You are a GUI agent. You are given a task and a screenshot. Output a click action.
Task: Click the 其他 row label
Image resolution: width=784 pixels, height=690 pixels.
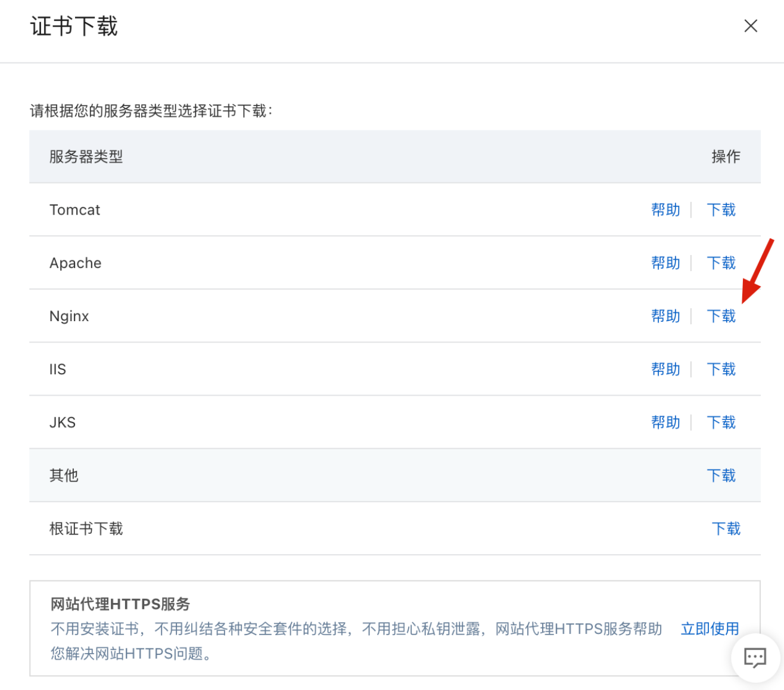click(64, 475)
